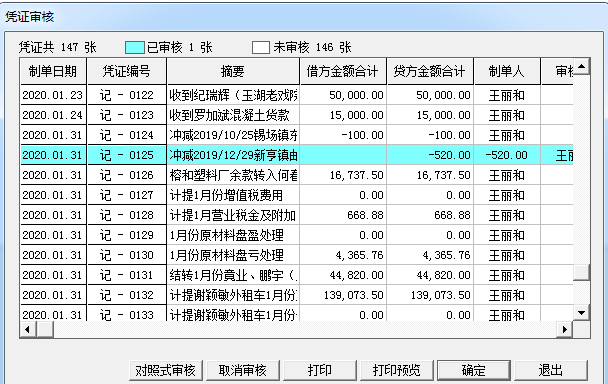This screenshot has height=384, width=608.
Task: Click 王丽和 in voucher 0126 row
Action: 507,175
